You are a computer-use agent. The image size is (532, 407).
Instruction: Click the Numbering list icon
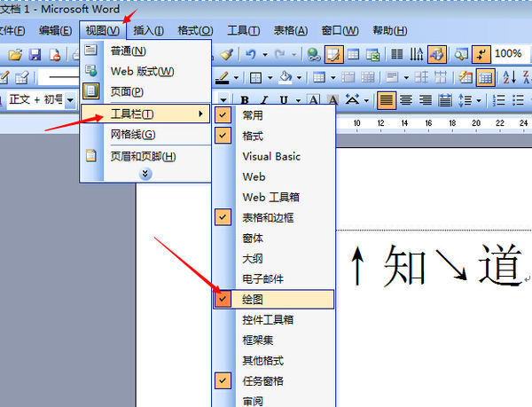(x=498, y=100)
